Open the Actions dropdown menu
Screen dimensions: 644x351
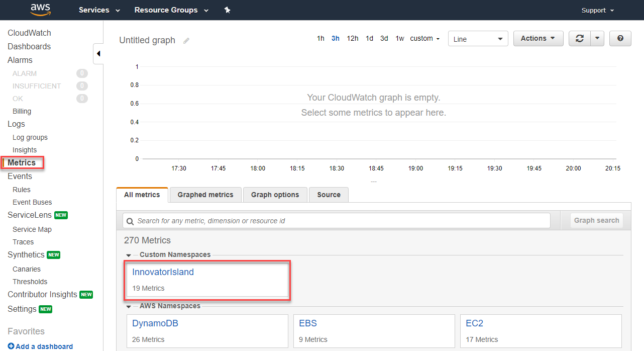pos(538,39)
